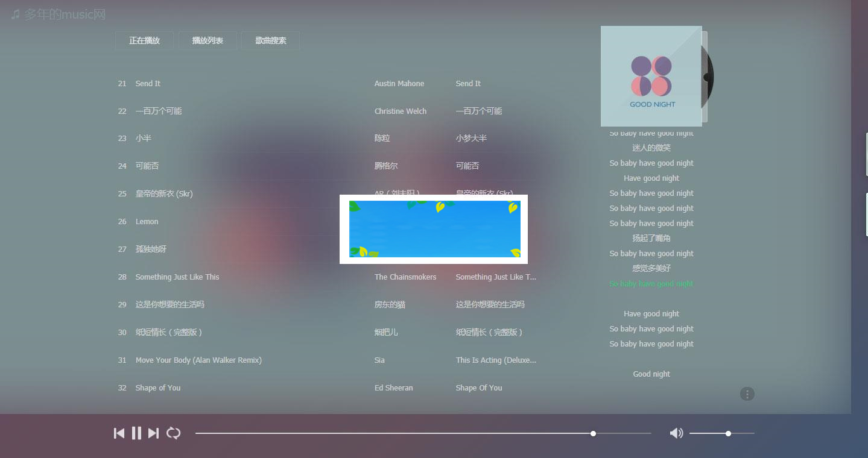Screen dimensions: 868x458
Task: Adjust the volume slider
Action: (x=721, y=433)
